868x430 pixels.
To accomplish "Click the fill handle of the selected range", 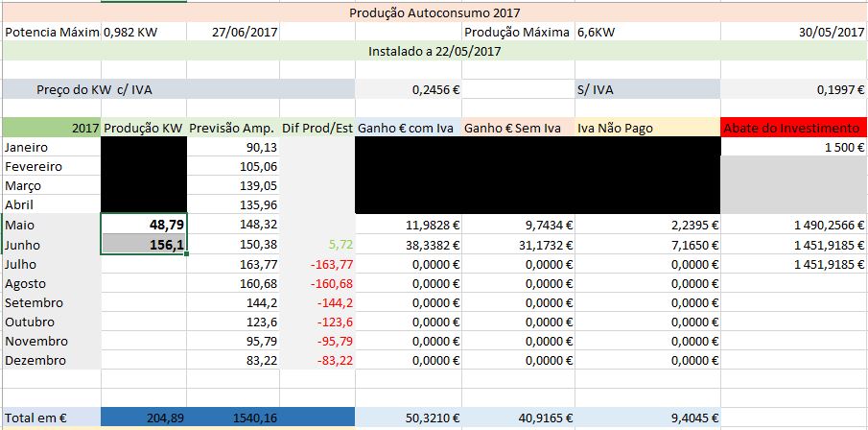I will coord(187,253).
